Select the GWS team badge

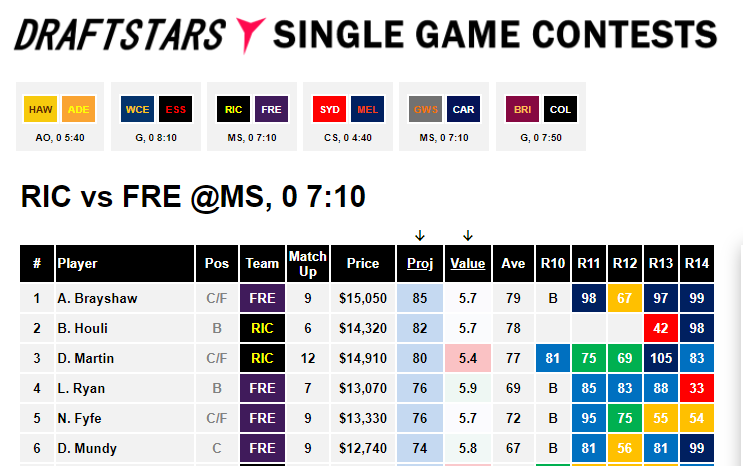[426, 110]
